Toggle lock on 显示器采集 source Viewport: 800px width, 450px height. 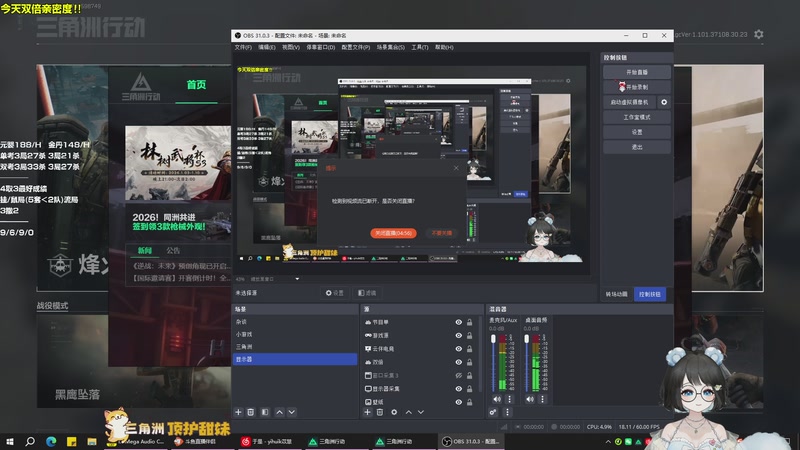[469, 388]
